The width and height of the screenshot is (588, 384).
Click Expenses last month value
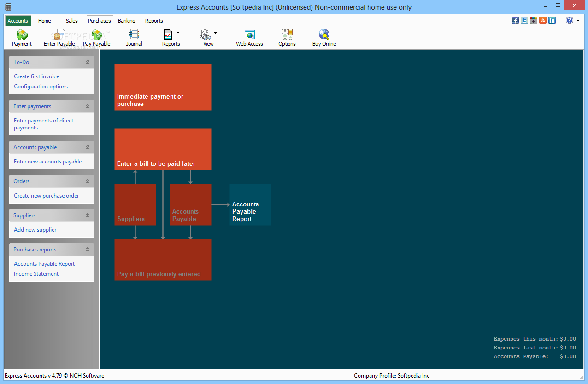click(x=568, y=348)
